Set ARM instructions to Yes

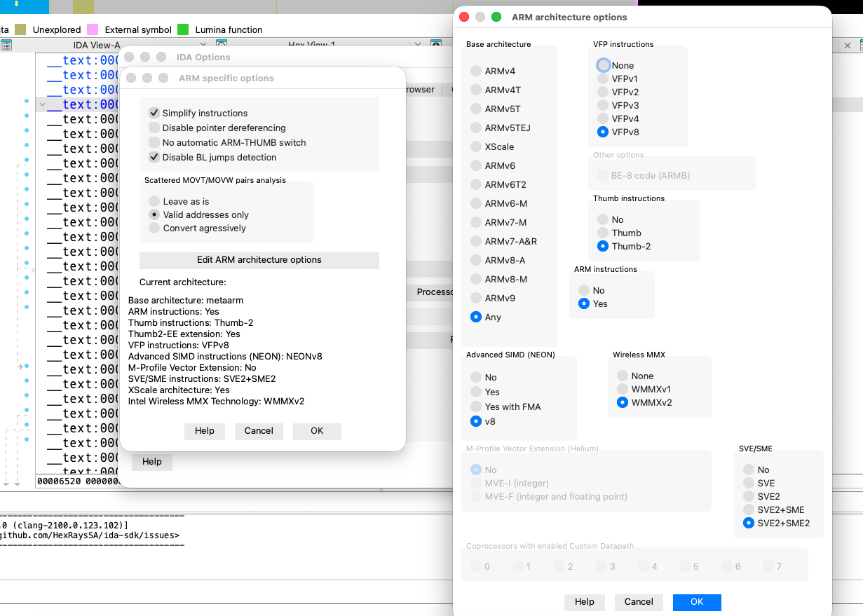(584, 303)
